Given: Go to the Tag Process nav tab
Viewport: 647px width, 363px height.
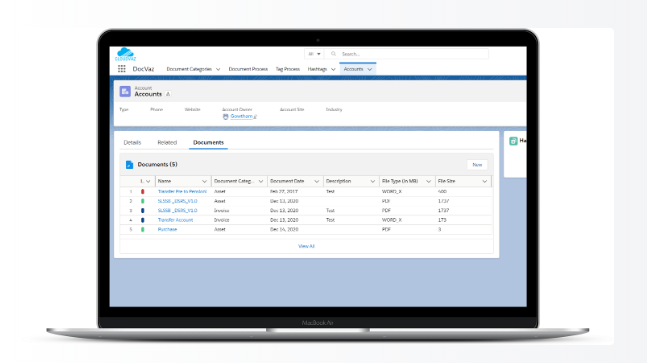Looking at the screenshot, I should point(288,69).
